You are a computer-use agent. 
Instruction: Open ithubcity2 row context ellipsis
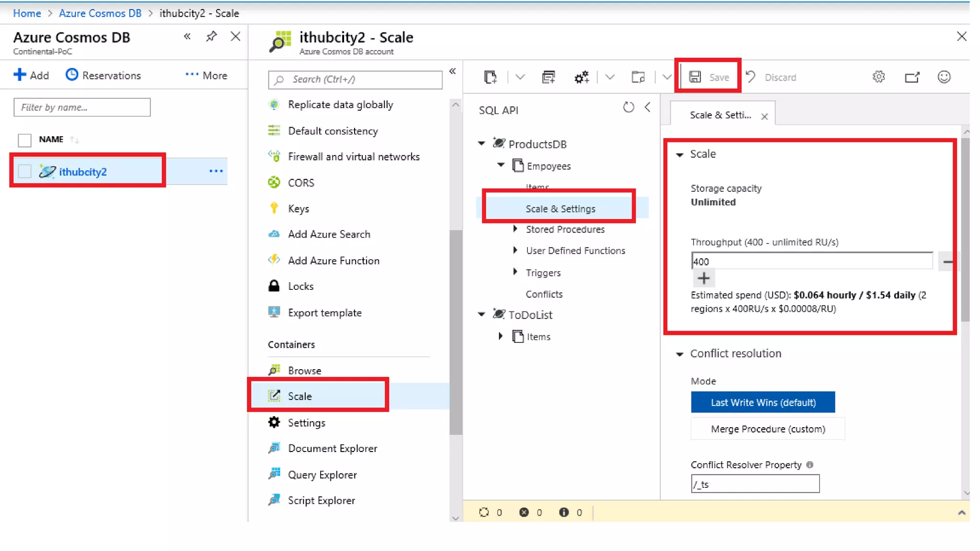coord(216,171)
